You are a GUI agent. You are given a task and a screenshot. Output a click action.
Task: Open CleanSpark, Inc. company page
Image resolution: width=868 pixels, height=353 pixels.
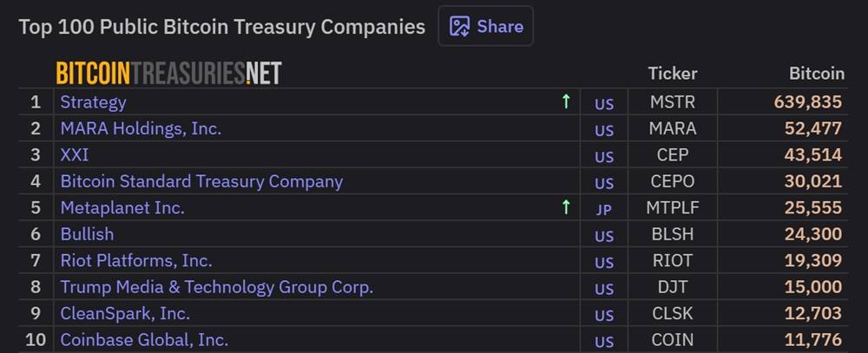pos(125,313)
